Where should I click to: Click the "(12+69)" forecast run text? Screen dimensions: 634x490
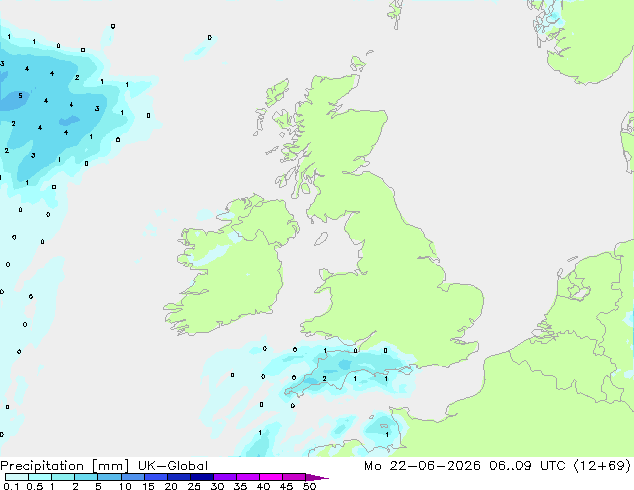[602, 466]
